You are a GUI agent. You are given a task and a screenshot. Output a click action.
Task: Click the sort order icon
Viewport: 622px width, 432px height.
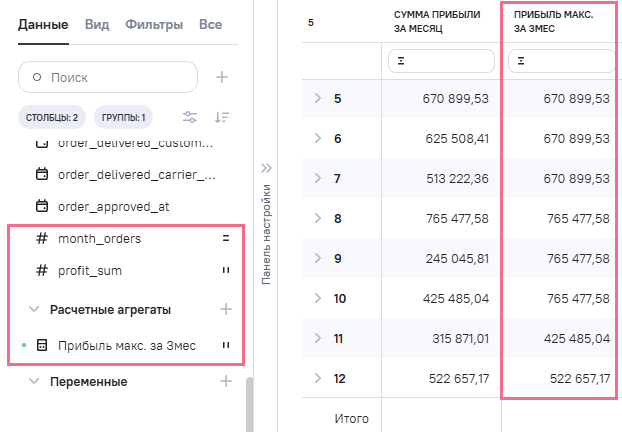click(222, 117)
